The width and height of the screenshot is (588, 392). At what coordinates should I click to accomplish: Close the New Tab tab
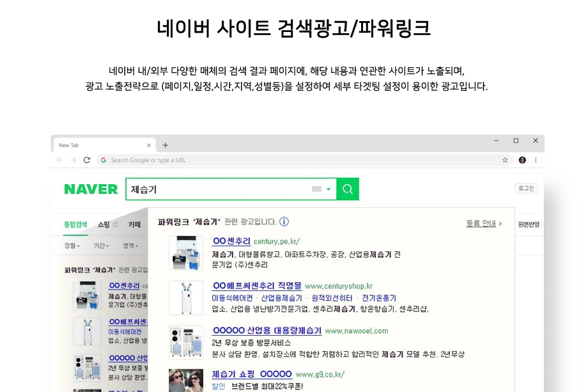tap(149, 145)
